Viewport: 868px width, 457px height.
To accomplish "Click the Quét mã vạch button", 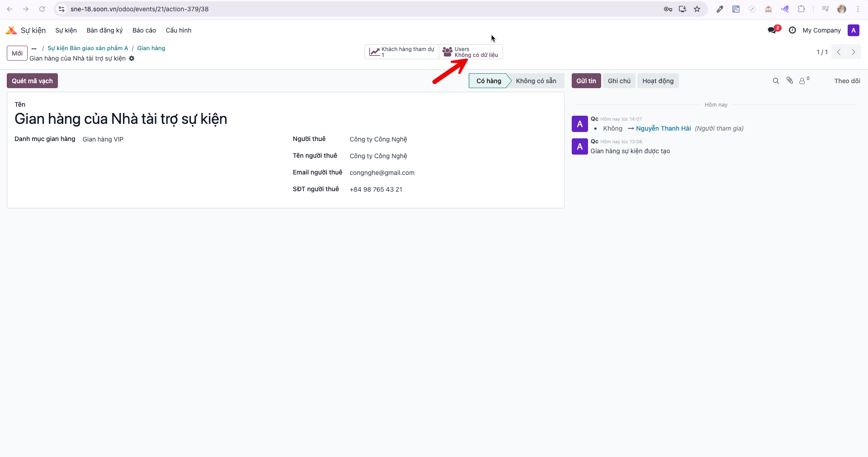I will coord(32,81).
